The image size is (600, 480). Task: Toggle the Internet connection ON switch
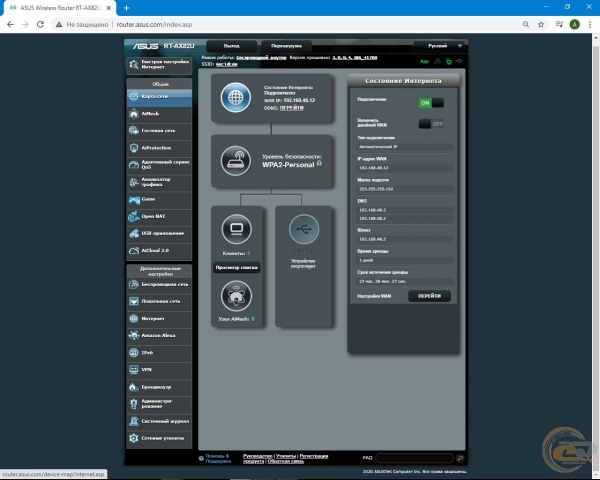coord(431,103)
